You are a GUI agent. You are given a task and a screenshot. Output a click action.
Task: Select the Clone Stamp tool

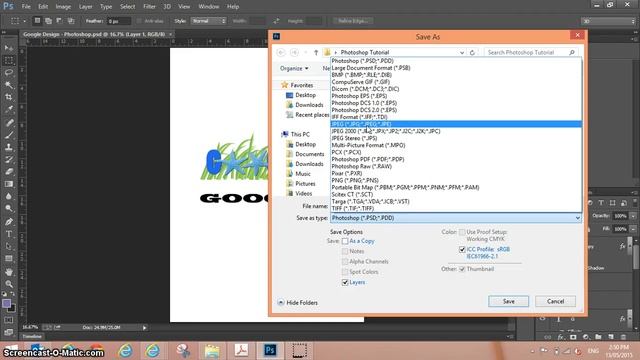coord(9,147)
